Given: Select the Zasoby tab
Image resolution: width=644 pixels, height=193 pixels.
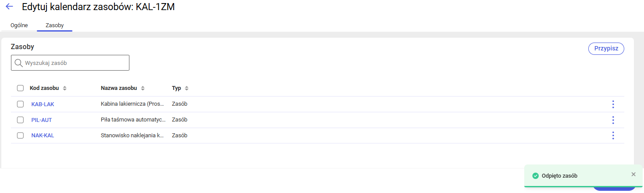Looking at the screenshot, I should pyautogui.click(x=54, y=25).
